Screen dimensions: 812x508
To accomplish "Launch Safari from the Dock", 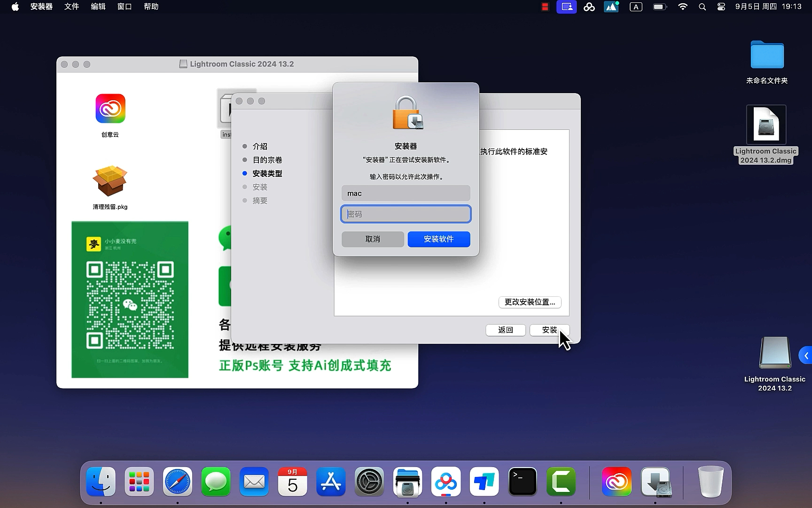I will click(x=178, y=482).
